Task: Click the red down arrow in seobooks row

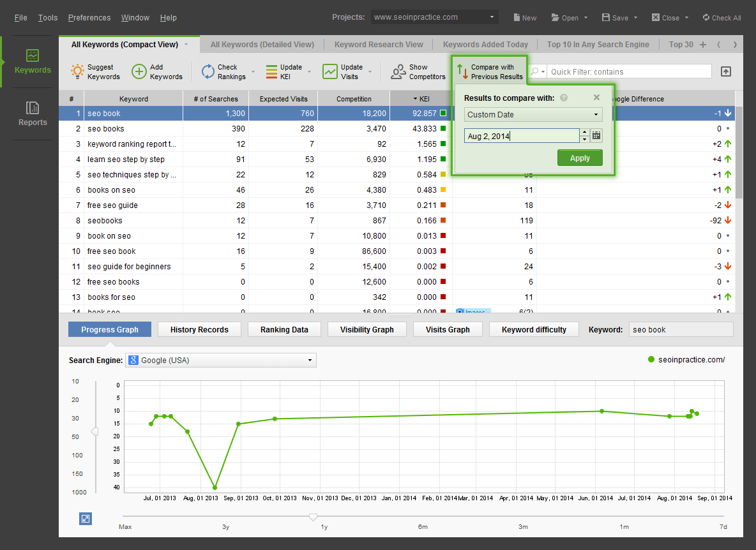Action: 728,221
